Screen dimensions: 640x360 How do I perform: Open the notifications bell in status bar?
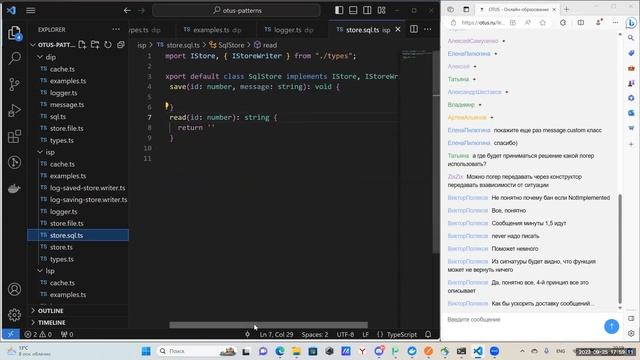pyautogui.click(x=428, y=334)
